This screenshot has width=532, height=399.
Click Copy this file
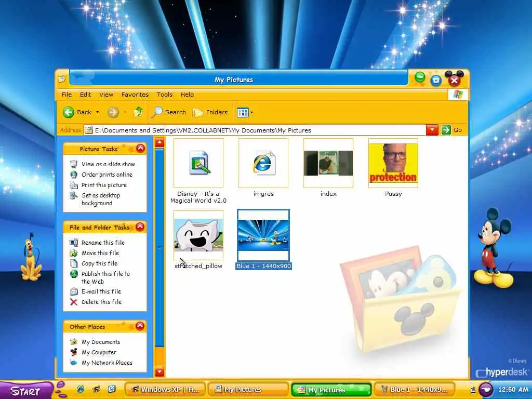click(x=99, y=263)
